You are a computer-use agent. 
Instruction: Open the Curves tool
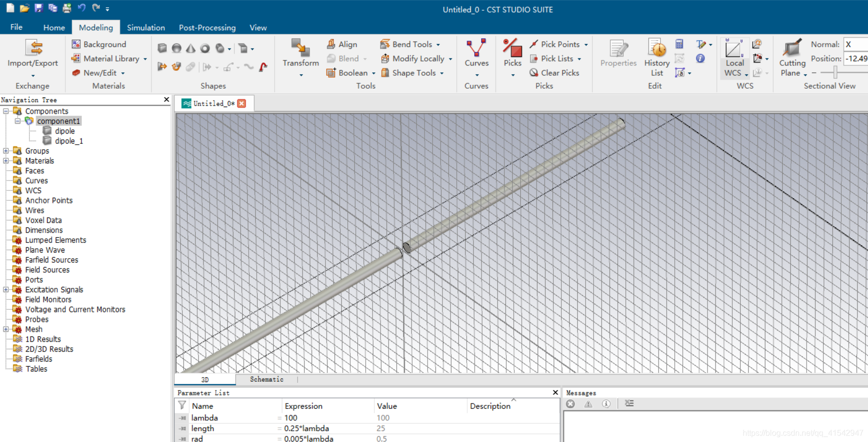pyautogui.click(x=477, y=58)
